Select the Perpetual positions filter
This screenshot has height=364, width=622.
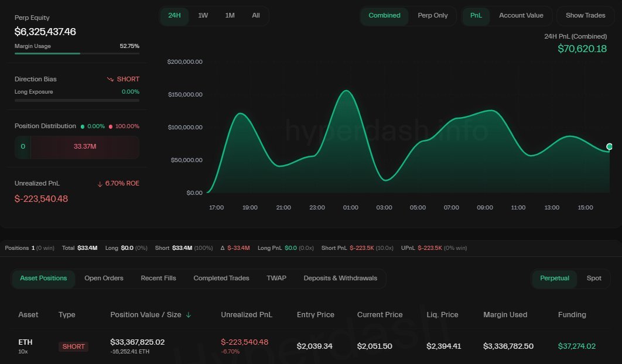point(554,278)
